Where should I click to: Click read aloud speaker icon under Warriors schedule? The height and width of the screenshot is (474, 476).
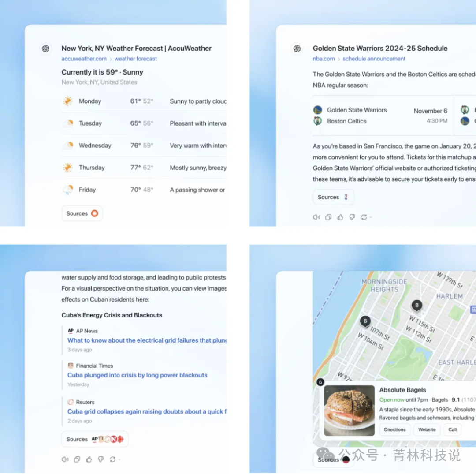(316, 217)
